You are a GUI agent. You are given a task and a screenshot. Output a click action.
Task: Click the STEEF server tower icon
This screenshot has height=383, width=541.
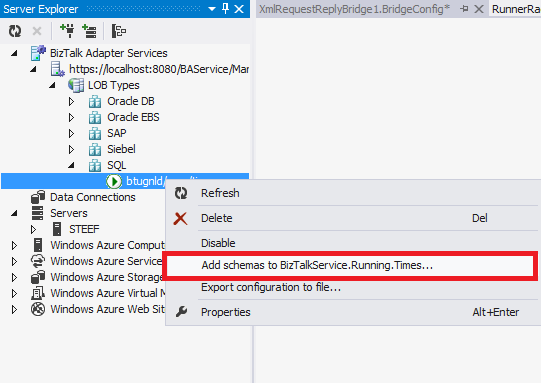57,229
